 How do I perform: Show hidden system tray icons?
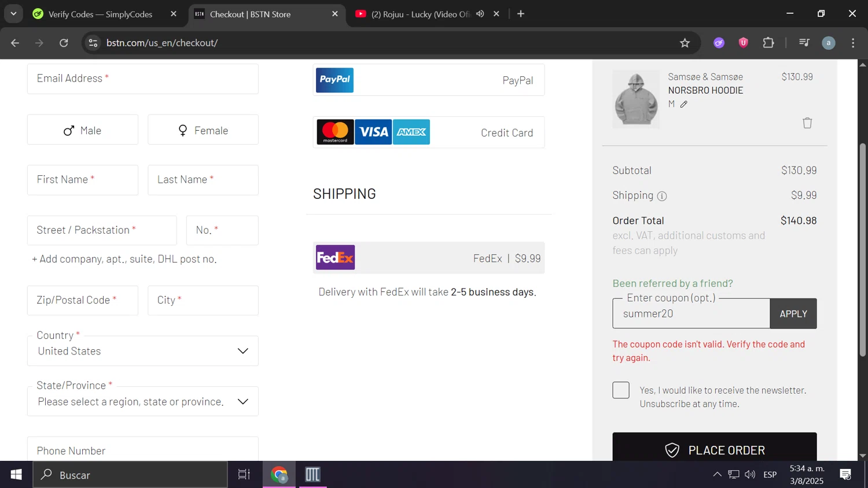(717, 475)
